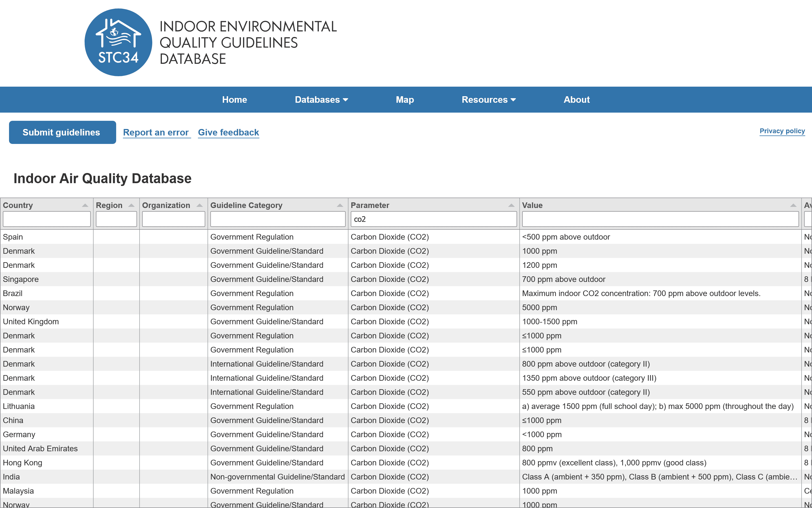Select the United Arab Emirates cell

(x=47, y=448)
